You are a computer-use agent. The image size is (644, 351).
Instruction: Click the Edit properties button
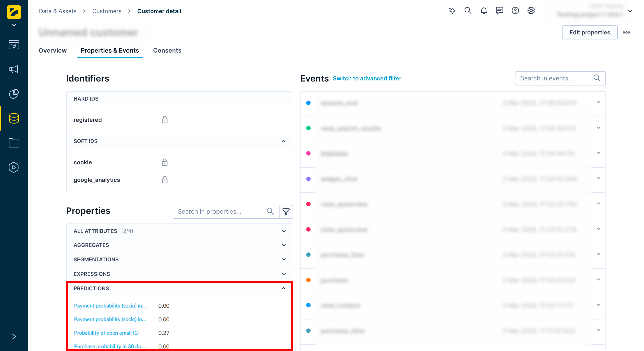589,32
